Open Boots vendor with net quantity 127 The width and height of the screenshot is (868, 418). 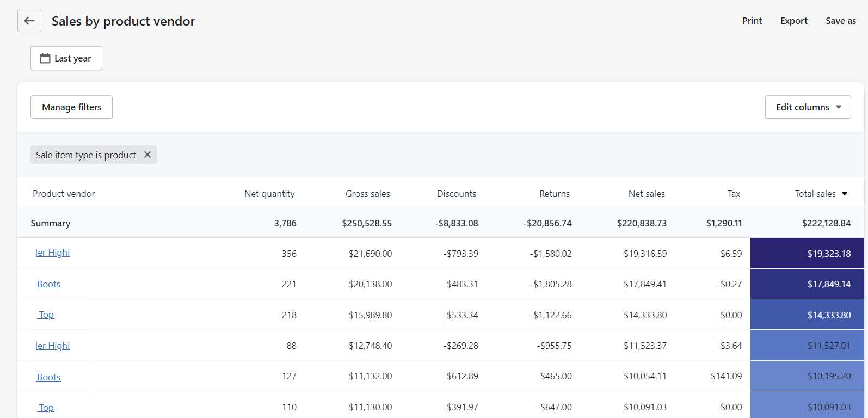[x=48, y=377]
